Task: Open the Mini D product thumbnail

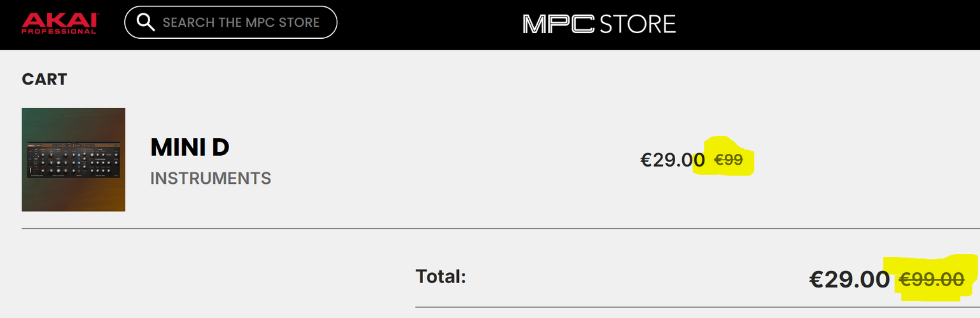Action: [x=73, y=160]
